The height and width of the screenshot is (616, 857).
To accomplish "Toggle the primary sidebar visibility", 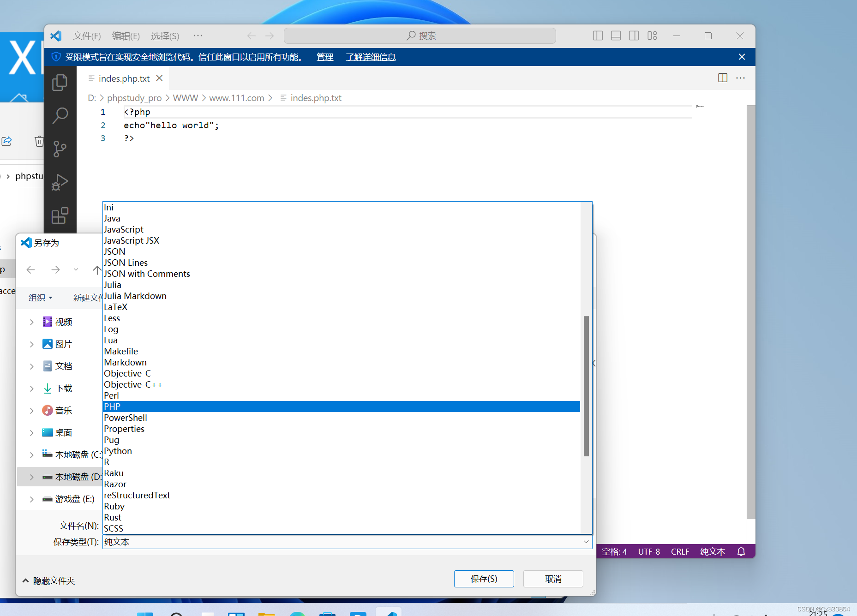I will click(x=598, y=36).
